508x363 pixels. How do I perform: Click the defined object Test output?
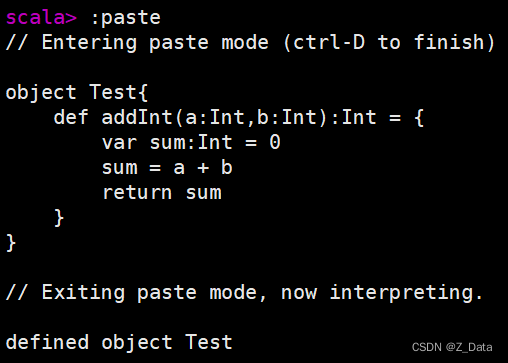click(x=119, y=342)
